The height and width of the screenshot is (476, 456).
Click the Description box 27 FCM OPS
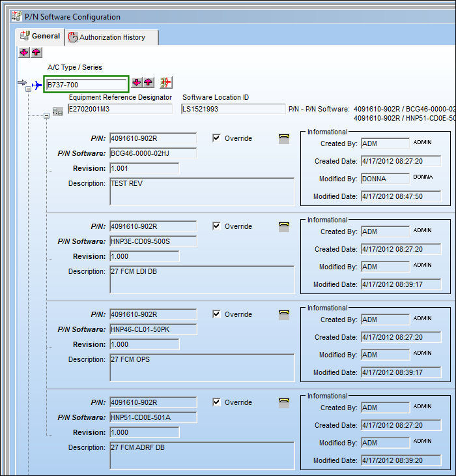pos(202,368)
